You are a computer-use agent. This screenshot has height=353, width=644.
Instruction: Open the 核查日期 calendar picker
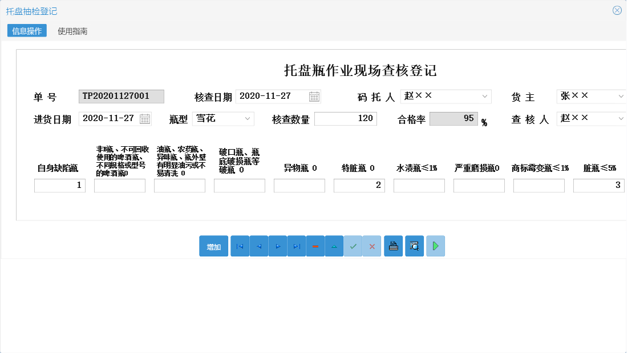tap(313, 97)
